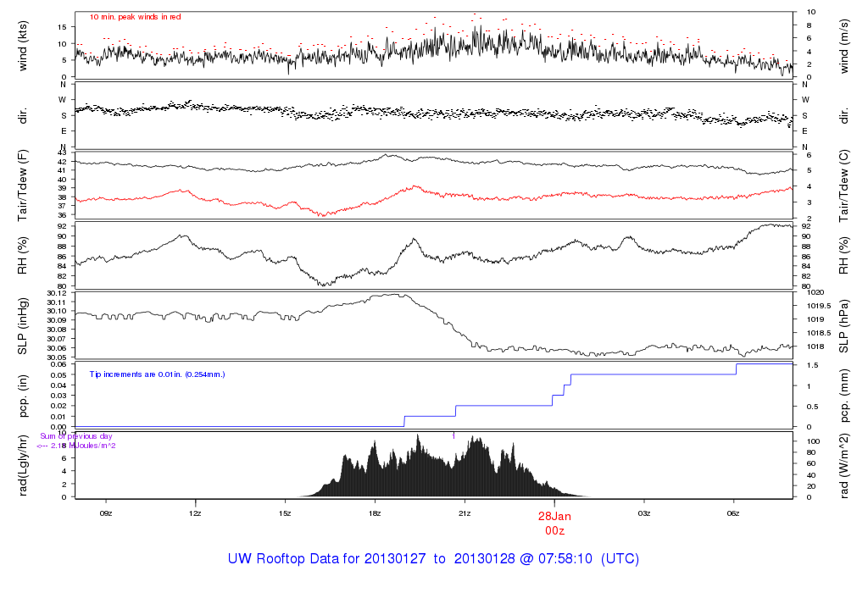
Task: Click the left 'dir.' axis title
Action: tap(23, 115)
